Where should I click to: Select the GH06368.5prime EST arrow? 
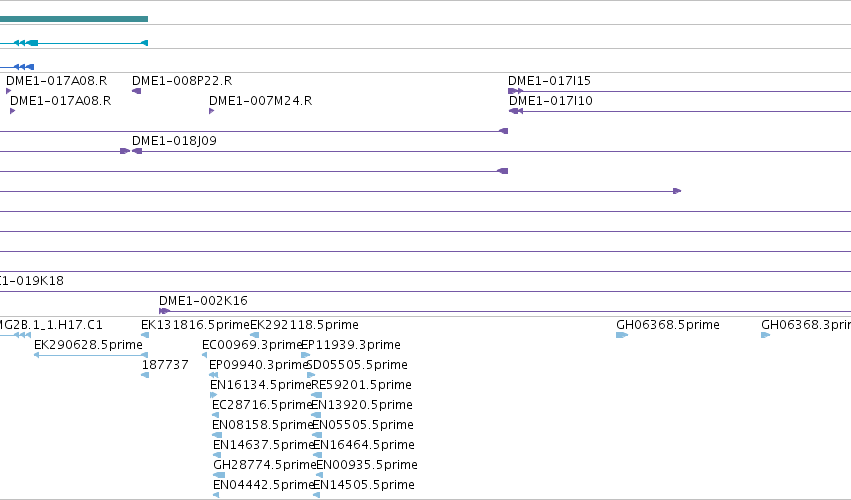pyautogui.click(x=622, y=335)
